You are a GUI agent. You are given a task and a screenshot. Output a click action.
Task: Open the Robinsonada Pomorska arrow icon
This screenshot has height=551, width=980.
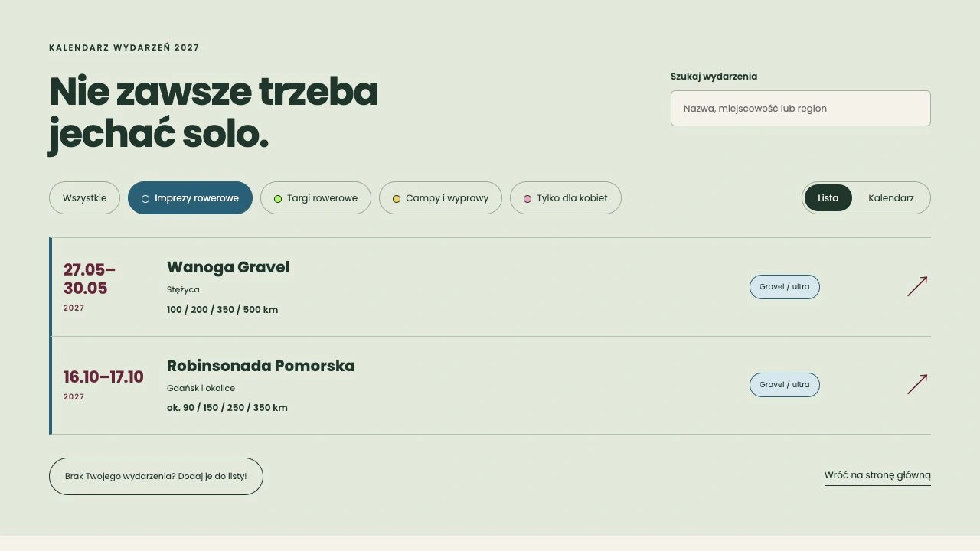[917, 384]
